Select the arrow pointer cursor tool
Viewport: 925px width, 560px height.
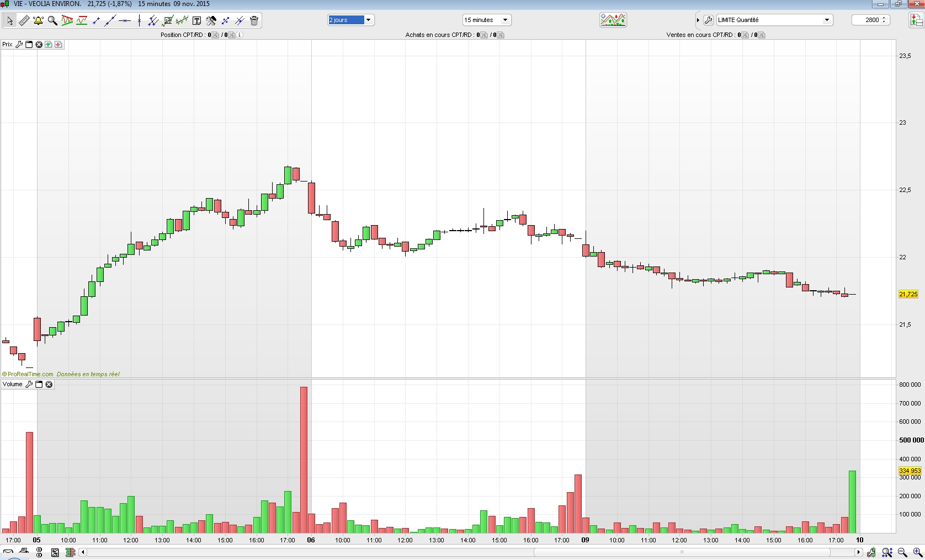tap(9, 20)
